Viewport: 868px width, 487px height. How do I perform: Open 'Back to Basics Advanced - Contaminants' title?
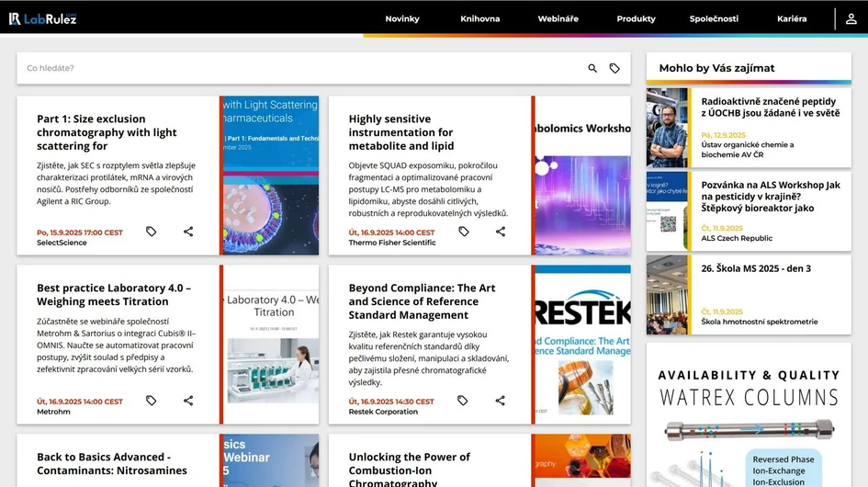pos(112,464)
